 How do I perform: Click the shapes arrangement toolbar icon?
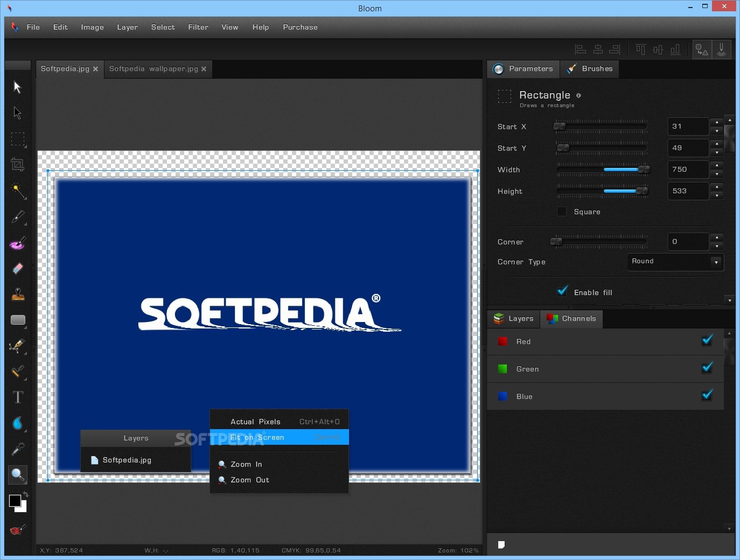coord(702,50)
